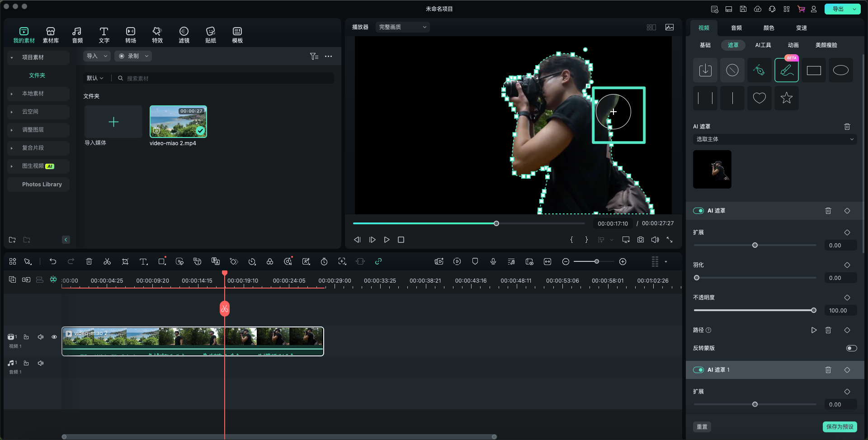Click the 重置 reset button

coord(702,427)
